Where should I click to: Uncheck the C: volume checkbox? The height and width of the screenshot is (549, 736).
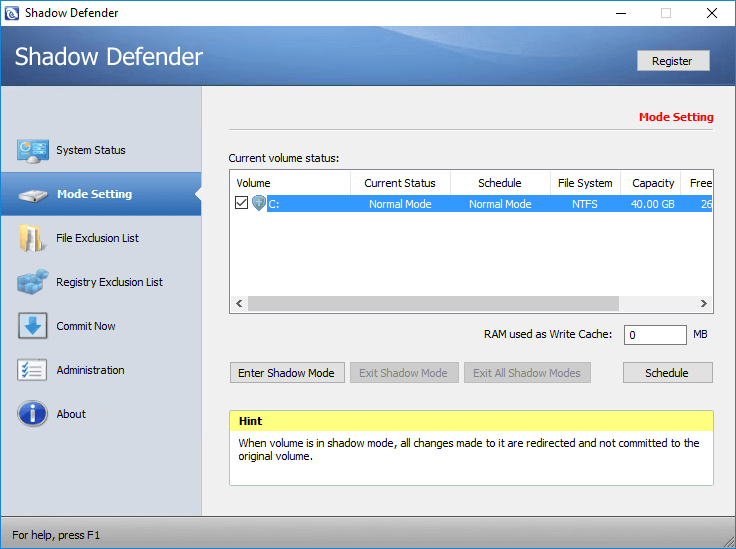(x=241, y=203)
